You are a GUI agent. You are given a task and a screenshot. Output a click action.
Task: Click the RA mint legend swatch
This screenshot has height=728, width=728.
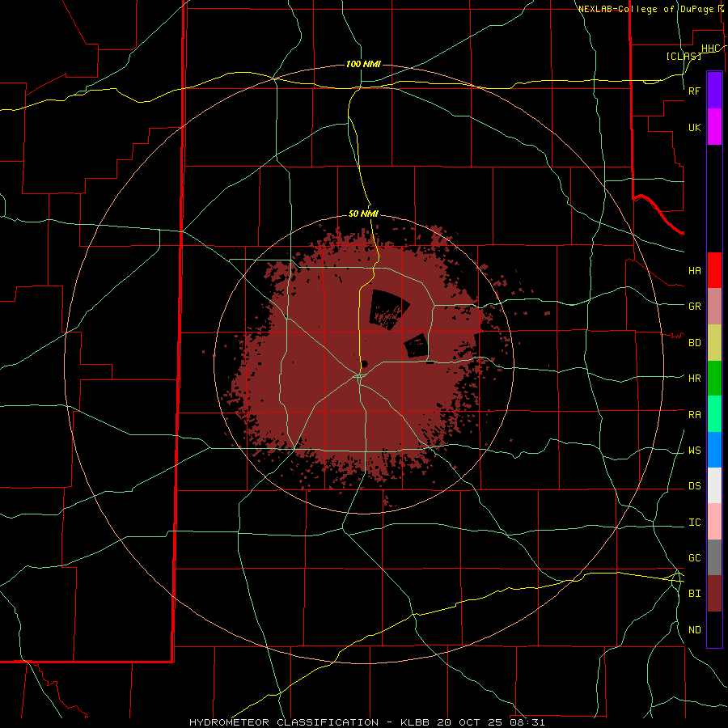(714, 414)
